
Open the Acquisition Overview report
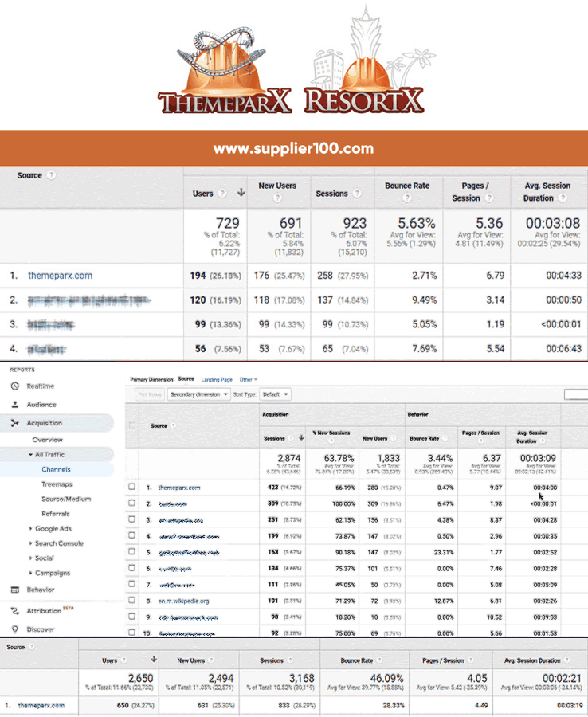coord(48,440)
